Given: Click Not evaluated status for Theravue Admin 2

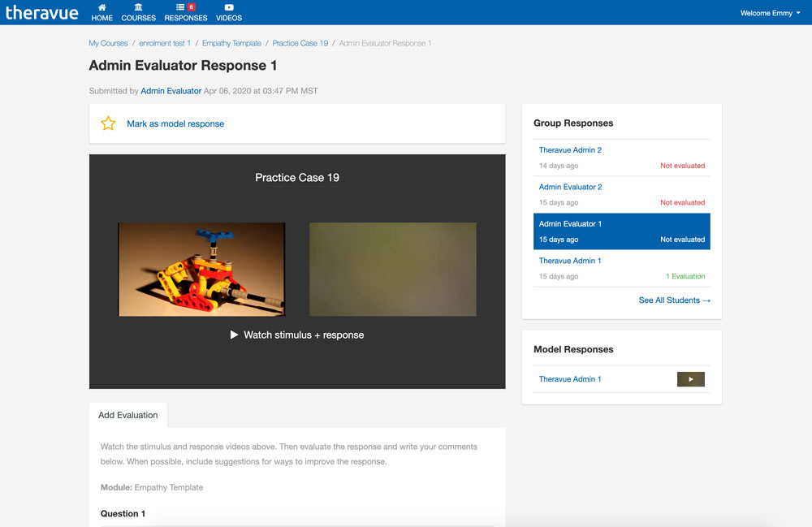Looking at the screenshot, I should click(x=683, y=166).
